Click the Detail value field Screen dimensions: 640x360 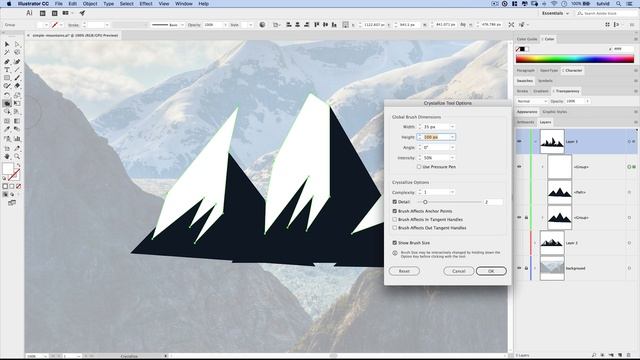[x=493, y=202]
